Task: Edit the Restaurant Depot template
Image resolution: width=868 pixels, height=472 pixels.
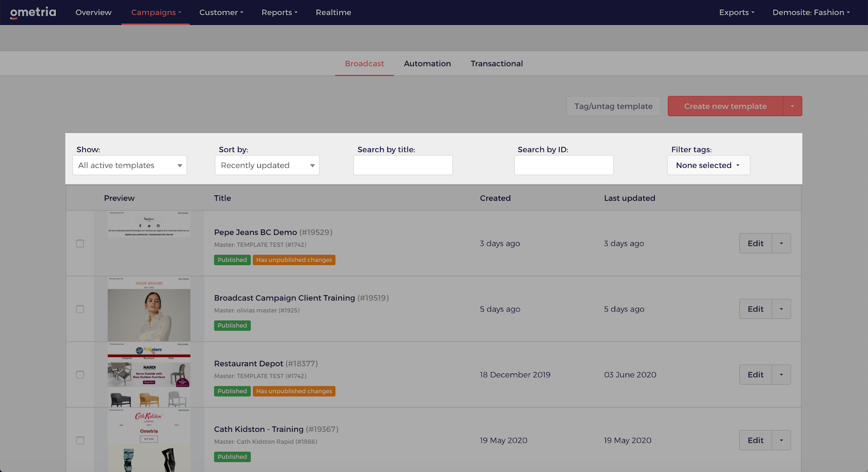Action: click(756, 375)
